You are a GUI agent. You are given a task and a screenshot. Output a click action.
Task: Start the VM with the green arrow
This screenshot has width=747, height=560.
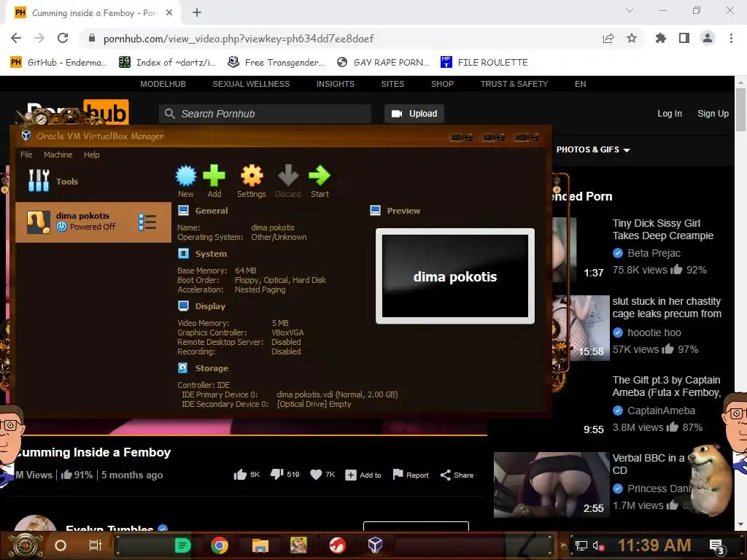[x=320, y=176]
